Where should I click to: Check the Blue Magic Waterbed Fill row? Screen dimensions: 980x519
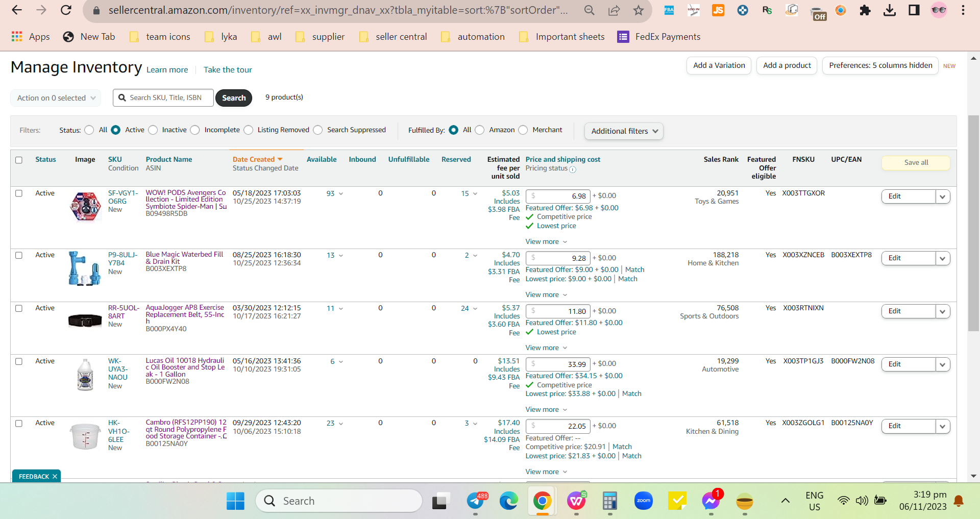[x=19, y=255]
